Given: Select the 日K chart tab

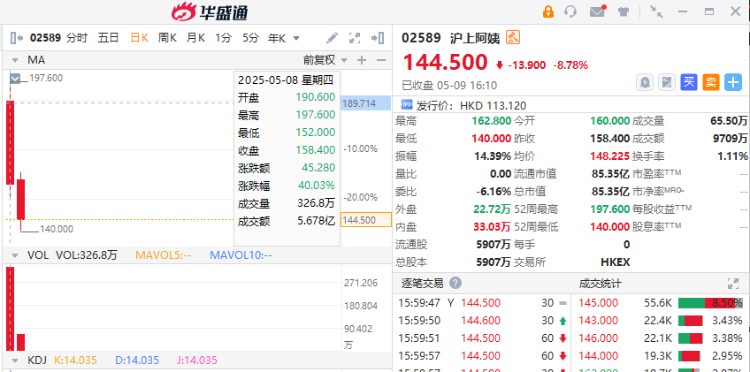Looking at the screenshot, I should (x=139, y=38).
